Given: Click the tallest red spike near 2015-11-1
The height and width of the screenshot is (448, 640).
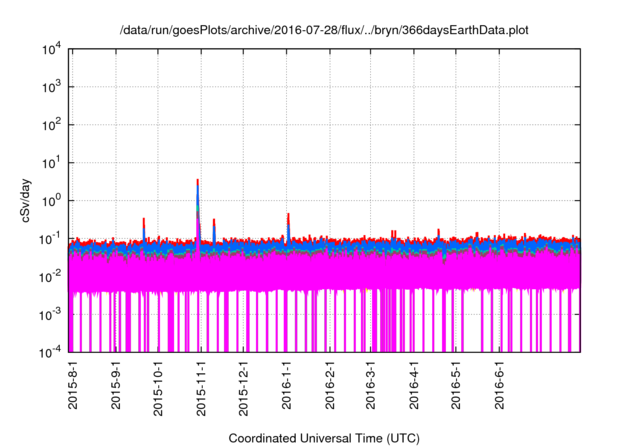Looking at the screenshot, I should pos(197,182).
